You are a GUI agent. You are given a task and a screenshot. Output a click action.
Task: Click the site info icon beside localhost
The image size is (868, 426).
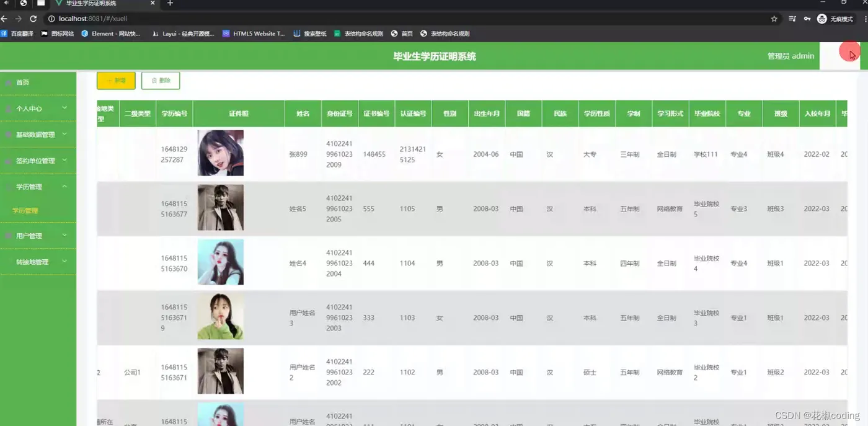[51, 19]
